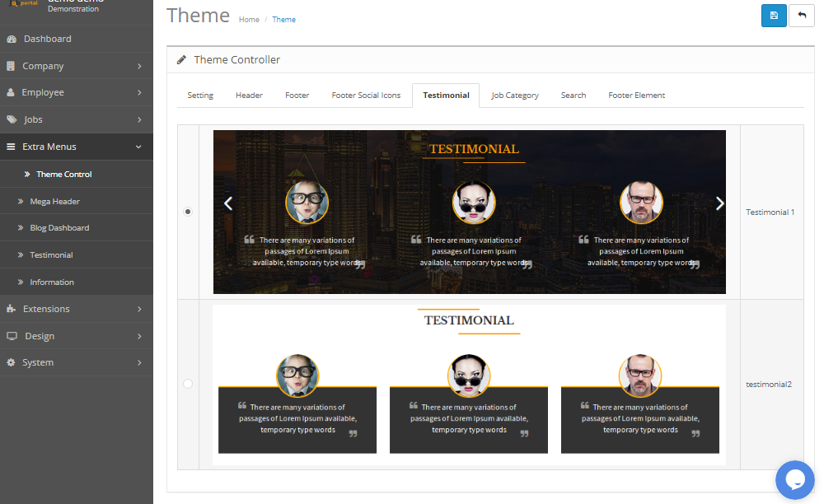Switch to the Footer Social Icons tab
Viewport: 824px width, 504px height.
(366, 96)
